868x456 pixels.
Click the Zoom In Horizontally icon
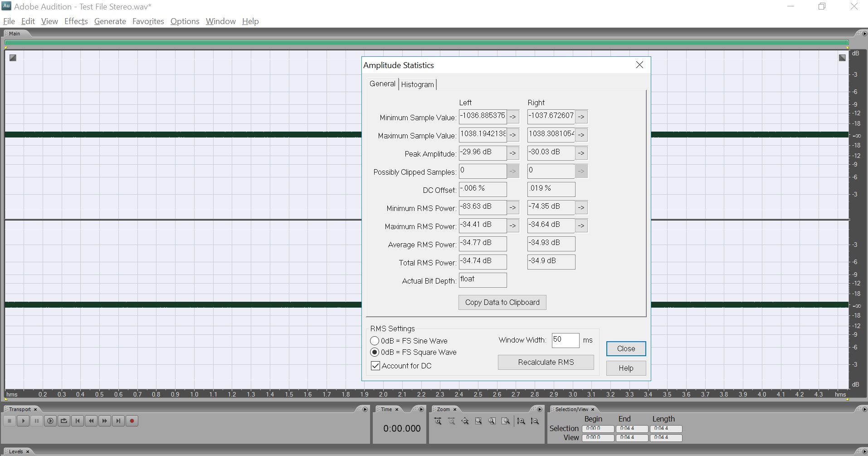[x=438, y=421]
